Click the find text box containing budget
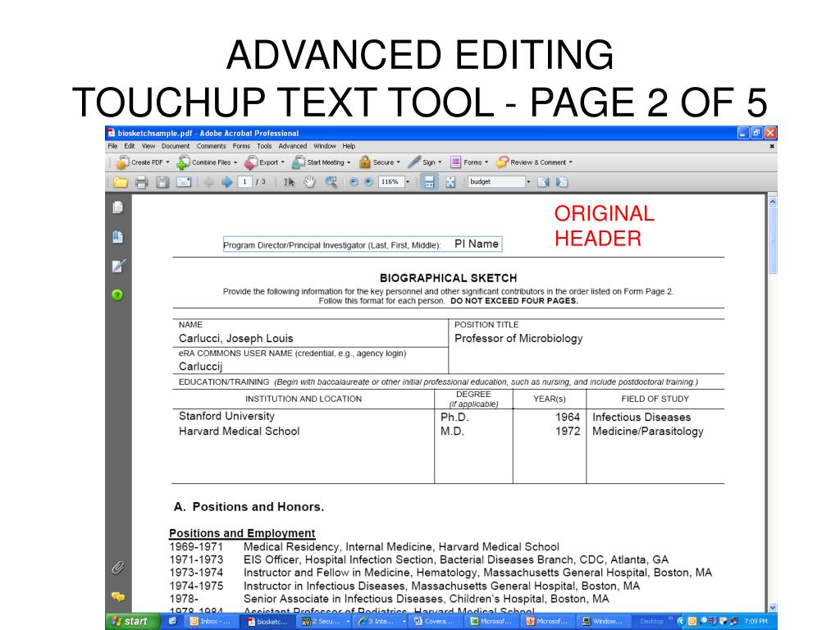Screen dimensions: 840x630 tap(496, 182)
